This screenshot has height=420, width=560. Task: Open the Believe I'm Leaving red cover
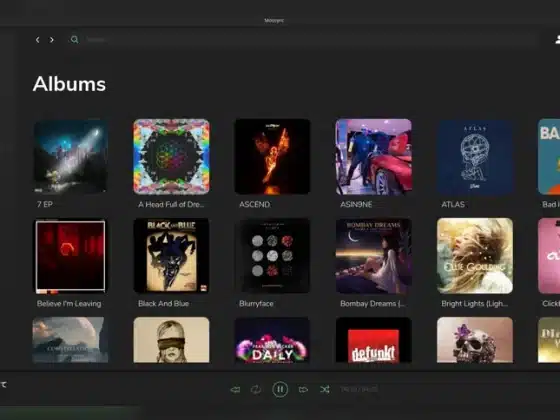(70, 256)
